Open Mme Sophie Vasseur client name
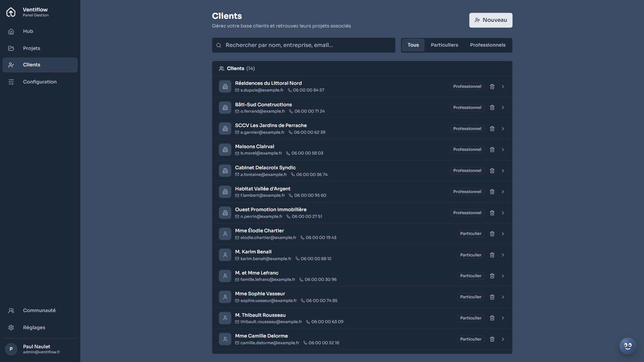 point(260,294)
